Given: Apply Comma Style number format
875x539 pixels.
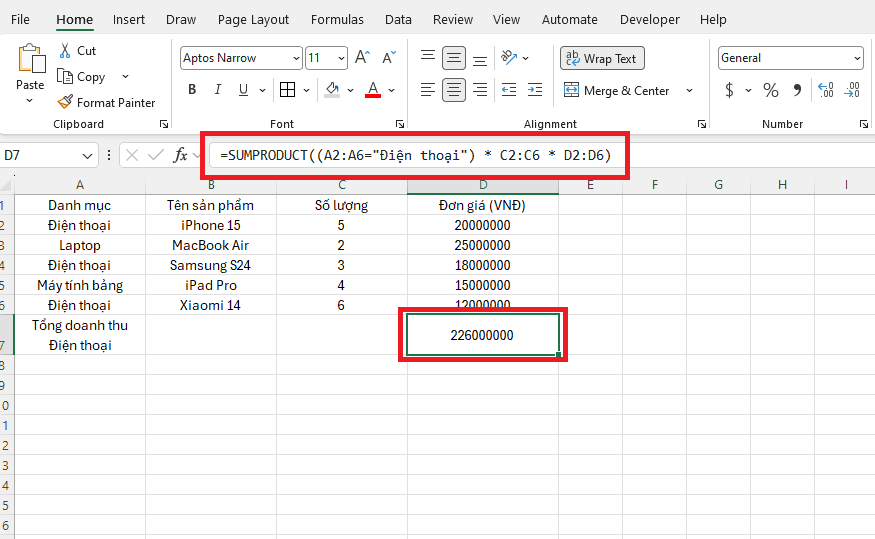Looking at the screenshot, I should point(797,90).
